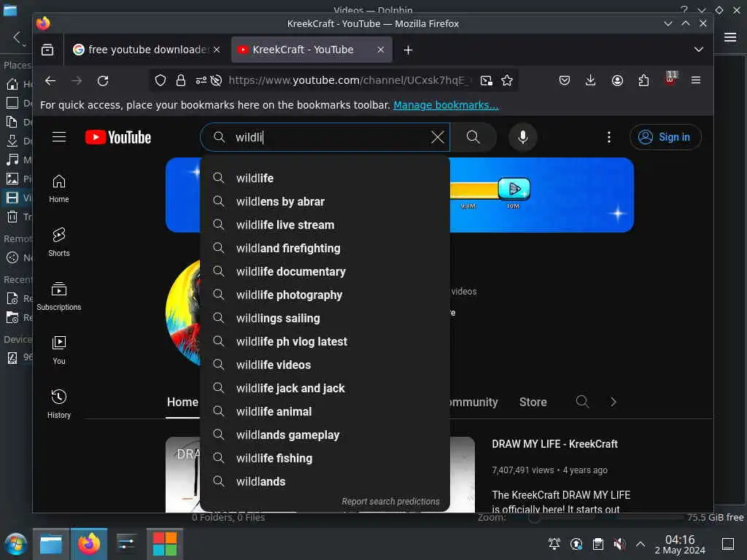Choose the 'wildlands' suggestion
The height and width of the screenshot is (560, 747).
(325, 481)
